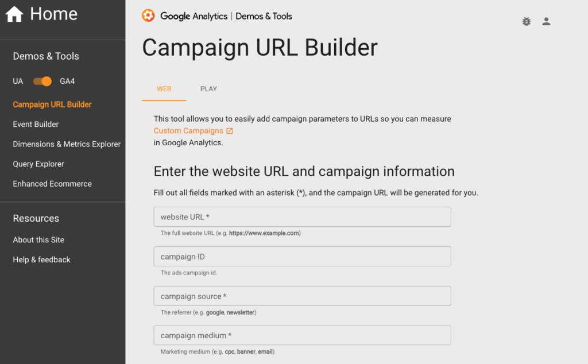The image size is (588, 364).
Task: Open Query Explorer from sidebar
Action: coord(38,164)
